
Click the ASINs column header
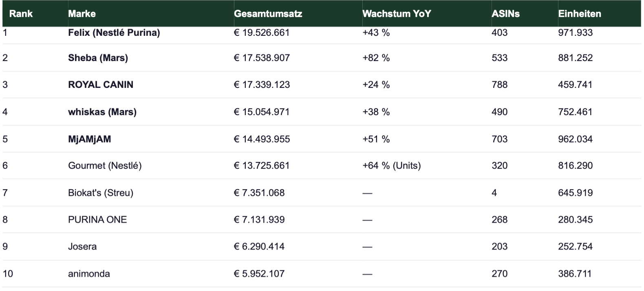click(x=505, y=14)
